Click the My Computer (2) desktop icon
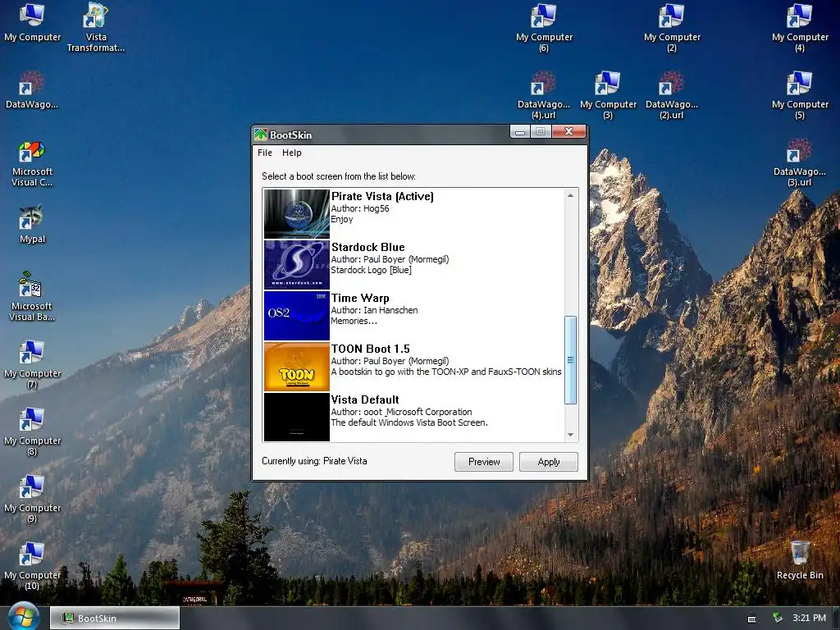Image resolution: width=840 pixels, height=630 pixels. click(672, 28)
